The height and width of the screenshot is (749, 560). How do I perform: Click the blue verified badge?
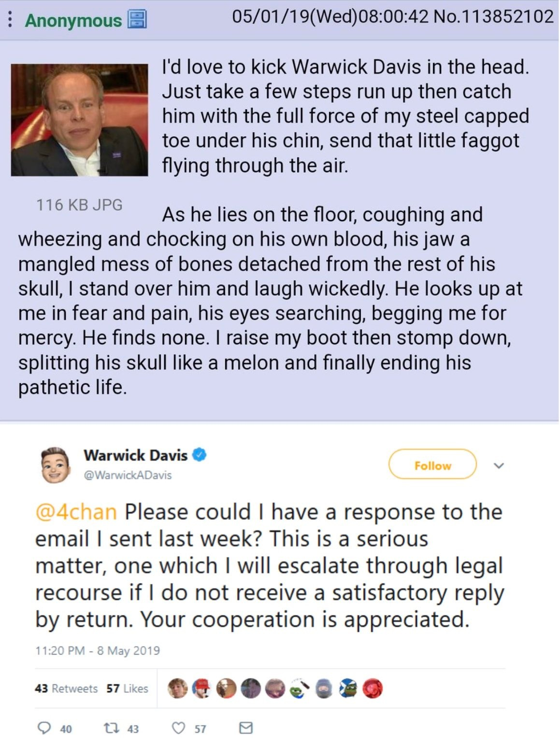click(x=200, y=455)
